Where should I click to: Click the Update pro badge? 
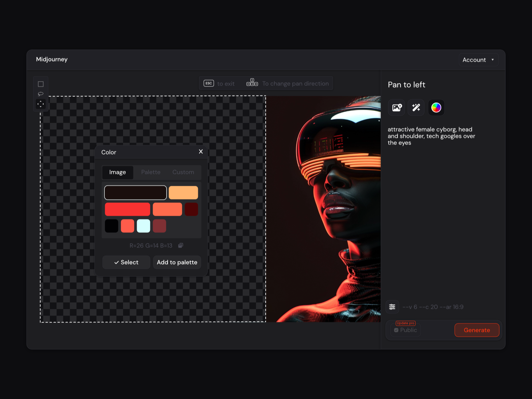[x=405, y=323]
